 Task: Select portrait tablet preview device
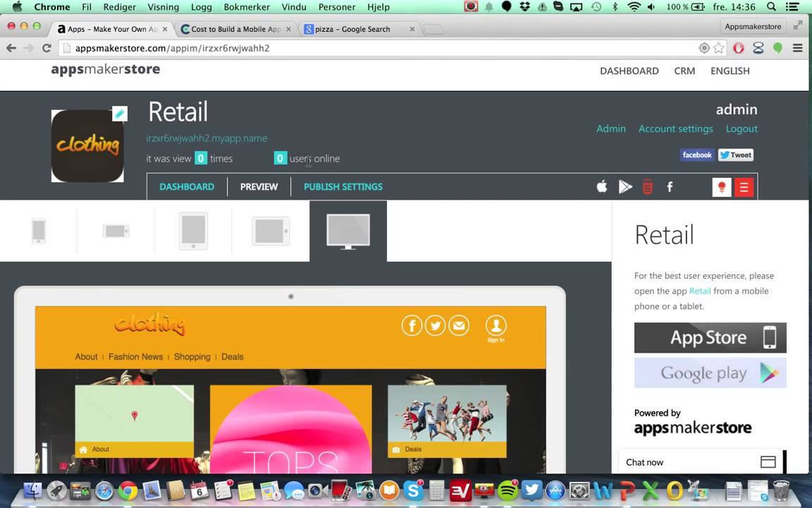pyautogui.click(x=193, y=231)
